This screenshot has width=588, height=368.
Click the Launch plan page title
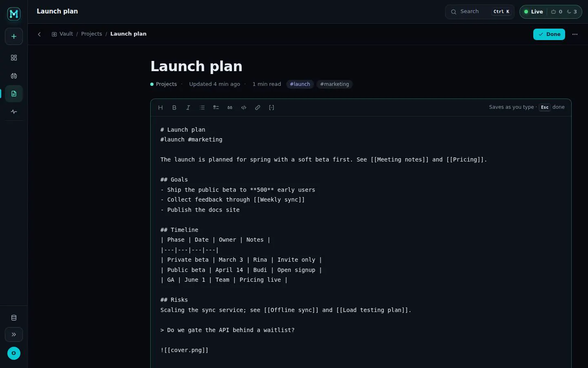[x=196, y=66]
